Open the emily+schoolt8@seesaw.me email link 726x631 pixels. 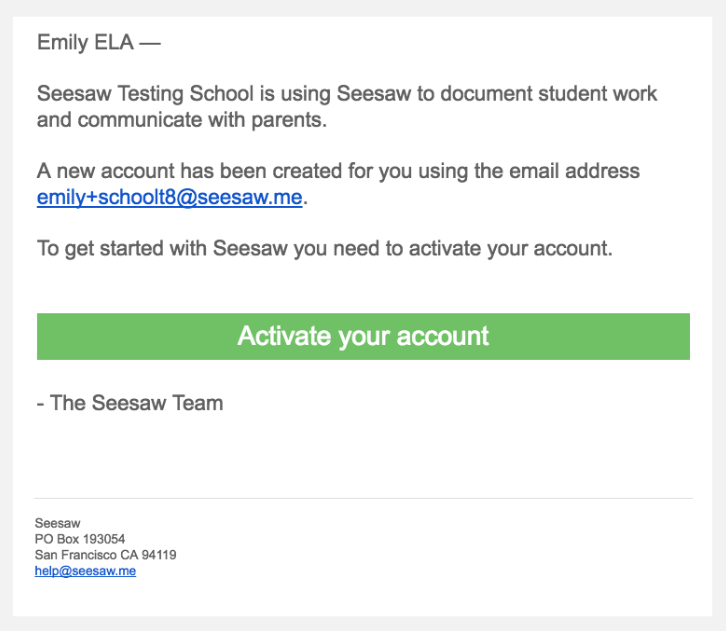(x=169, y=198)
